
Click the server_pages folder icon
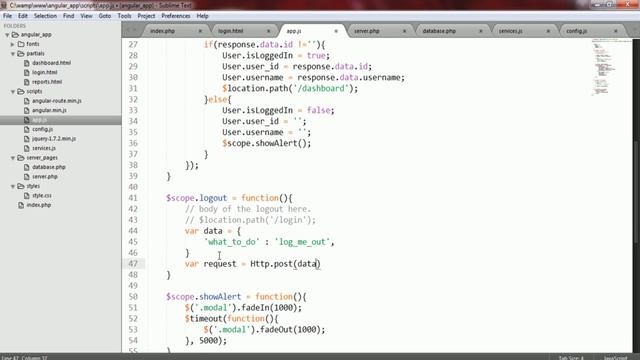click(21, 158)
